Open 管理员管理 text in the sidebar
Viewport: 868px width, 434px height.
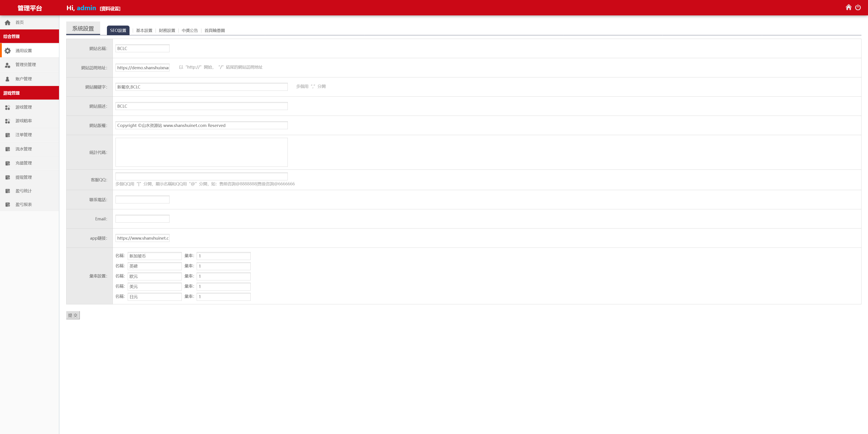(x=26, y=64)
